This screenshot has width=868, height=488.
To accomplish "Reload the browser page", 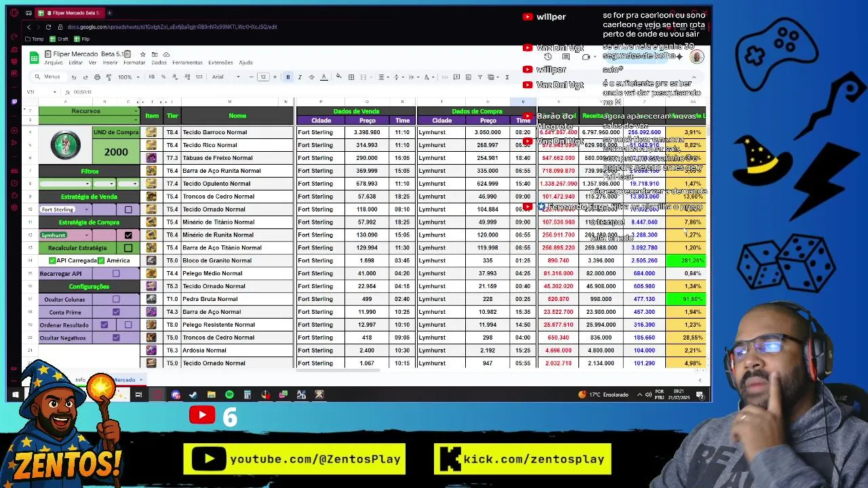I will [x=48, y=27].
